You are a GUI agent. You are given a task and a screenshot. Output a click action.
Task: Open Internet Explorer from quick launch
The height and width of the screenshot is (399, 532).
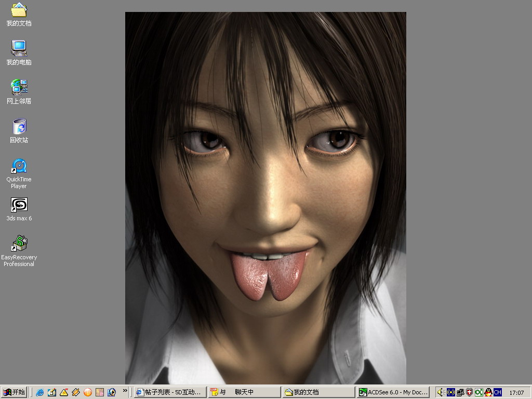click(x=39, y=392)
